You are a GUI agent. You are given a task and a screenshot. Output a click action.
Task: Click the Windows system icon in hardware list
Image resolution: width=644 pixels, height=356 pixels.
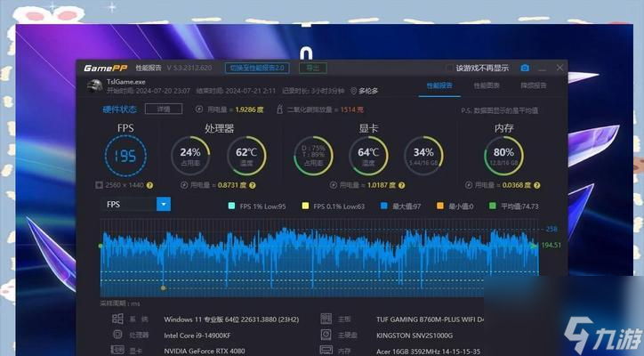coord(117,319)
